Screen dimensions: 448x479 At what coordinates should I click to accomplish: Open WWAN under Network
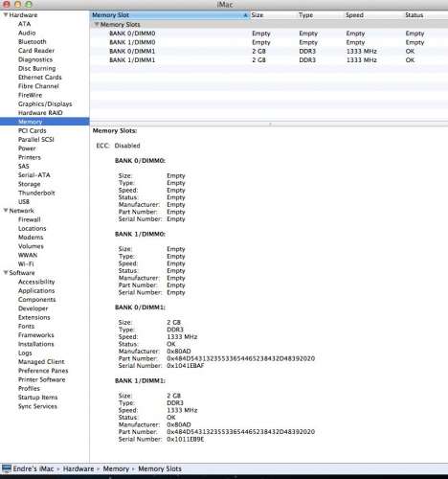(x=28, y=255)
